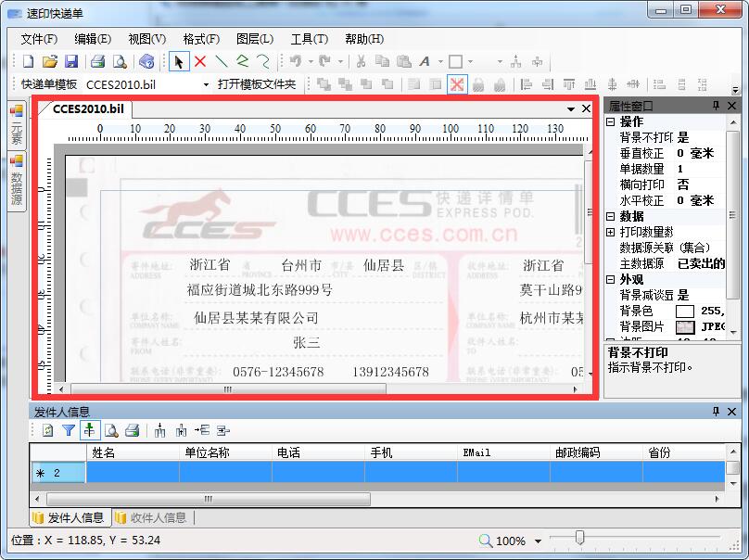Collapse the 操作 property group
The image size is (749, 560).
click(x=611, y=121)
